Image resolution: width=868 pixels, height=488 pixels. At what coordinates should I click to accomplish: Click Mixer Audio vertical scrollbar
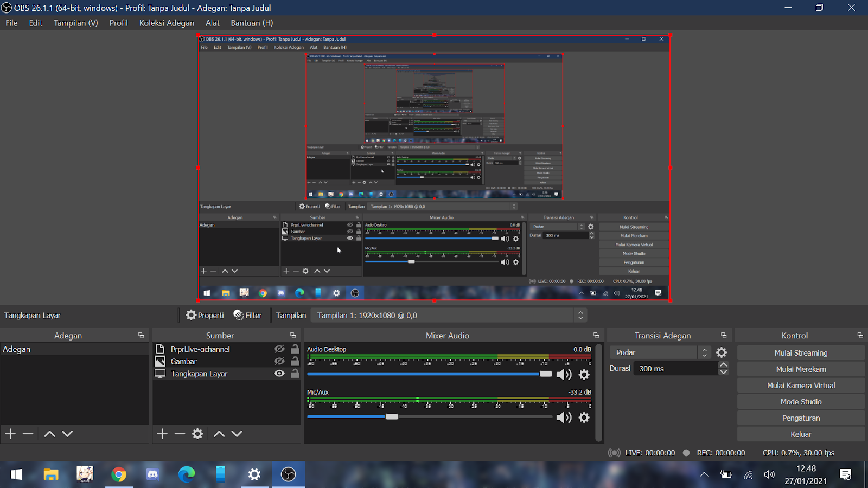(x=599, y=393)
